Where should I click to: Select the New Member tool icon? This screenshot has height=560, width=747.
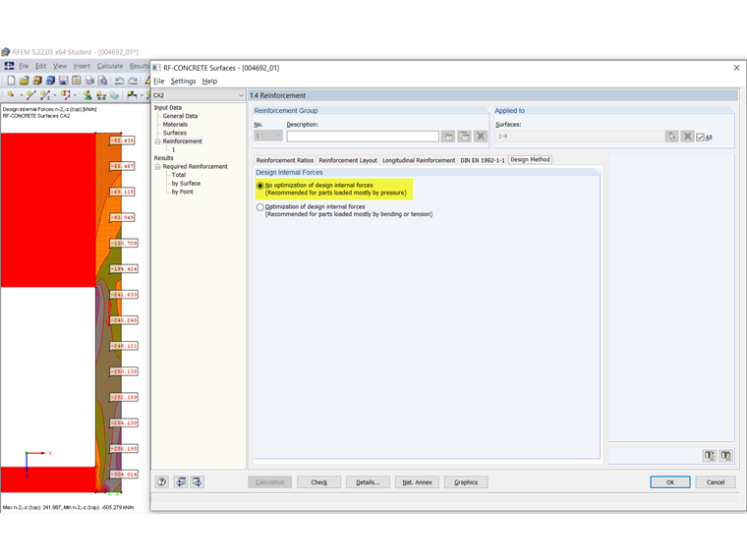(x=45, y=95)
